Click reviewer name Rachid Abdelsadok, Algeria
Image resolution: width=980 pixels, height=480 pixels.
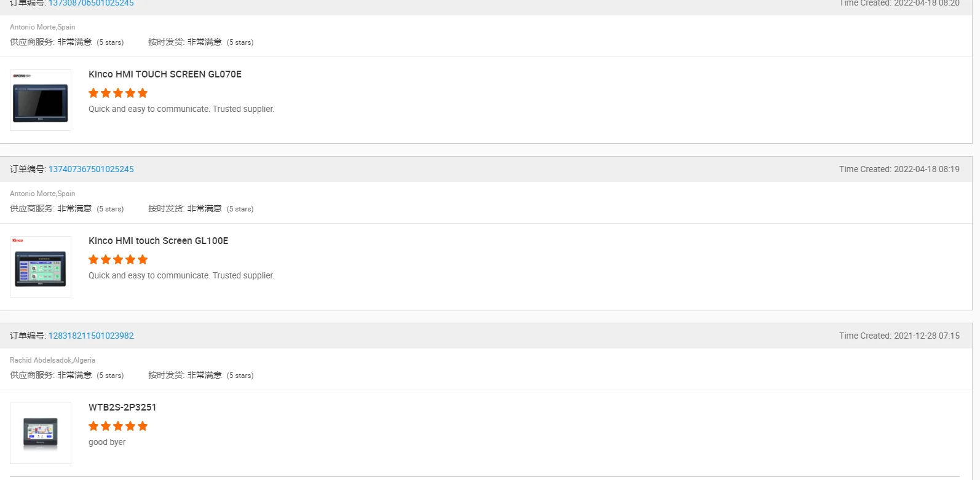coord(52,360)
